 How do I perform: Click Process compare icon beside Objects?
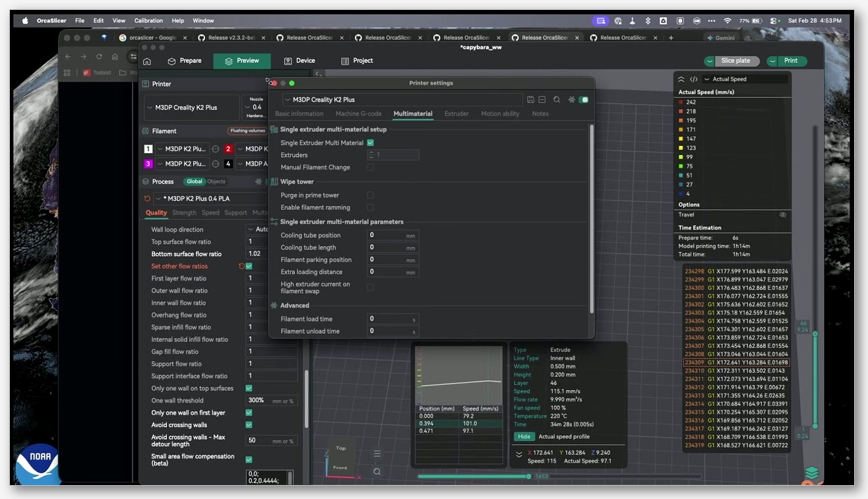point(259,182)
